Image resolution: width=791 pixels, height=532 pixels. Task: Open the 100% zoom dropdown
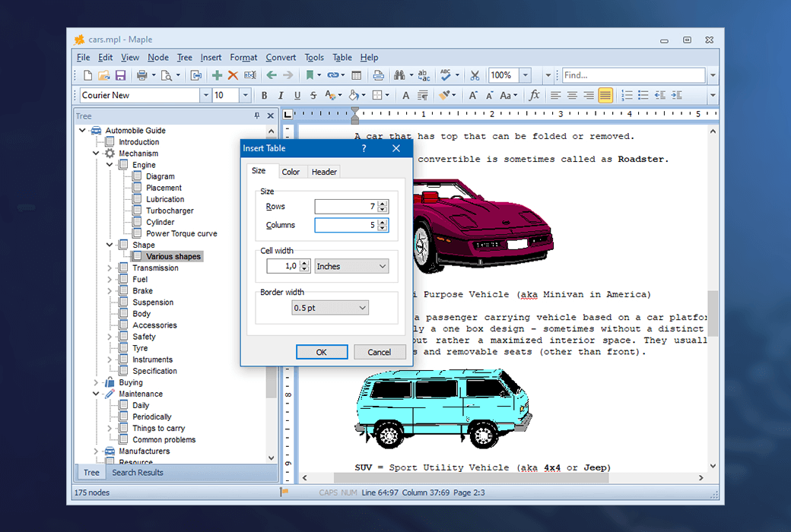click(x=525, y=76)
